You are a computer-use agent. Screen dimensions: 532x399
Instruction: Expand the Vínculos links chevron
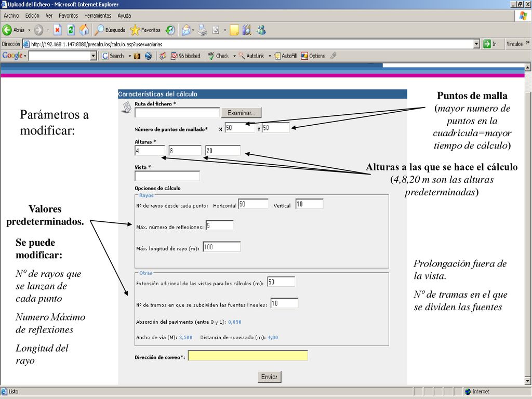coord(528,43)
